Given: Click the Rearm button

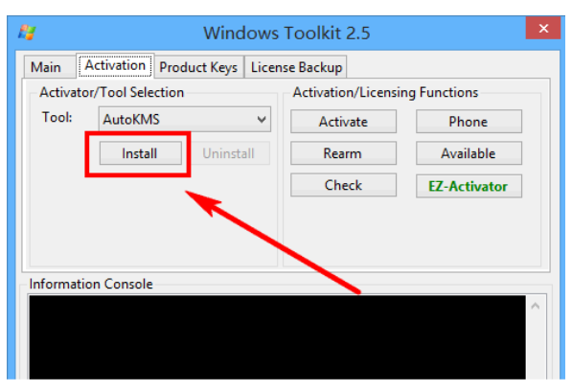Looking at the screenshot, I should click(343, 153).
